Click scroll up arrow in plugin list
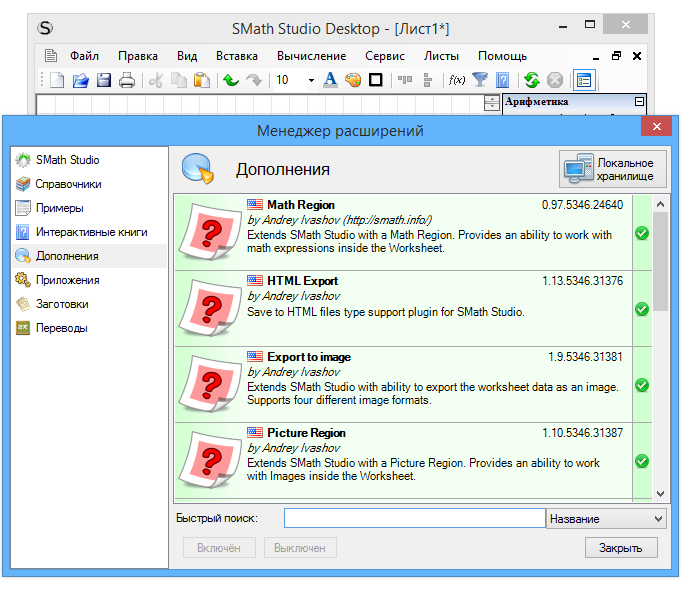Image resolution: width=697 pixels, height=596 pixels. 661,204
